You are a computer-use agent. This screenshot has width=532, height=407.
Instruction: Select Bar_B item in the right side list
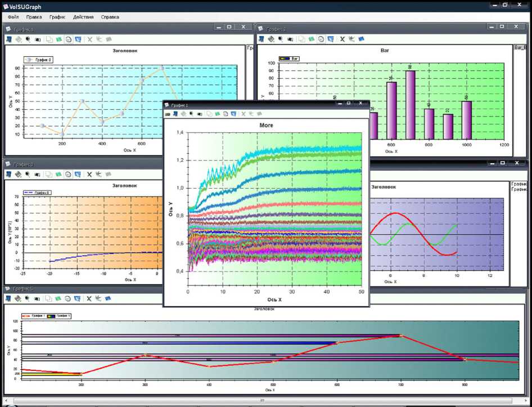click(521, 48)
